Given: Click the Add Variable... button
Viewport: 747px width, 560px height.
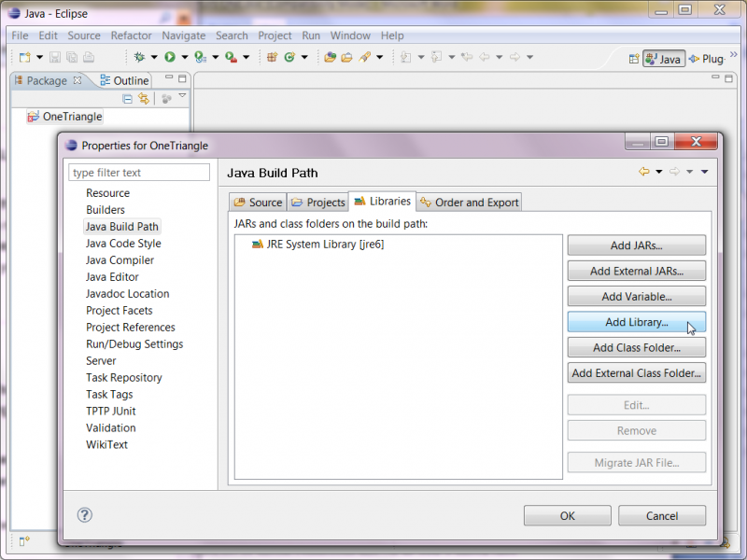Looking at the screenshot, I should tap(637, 297).
